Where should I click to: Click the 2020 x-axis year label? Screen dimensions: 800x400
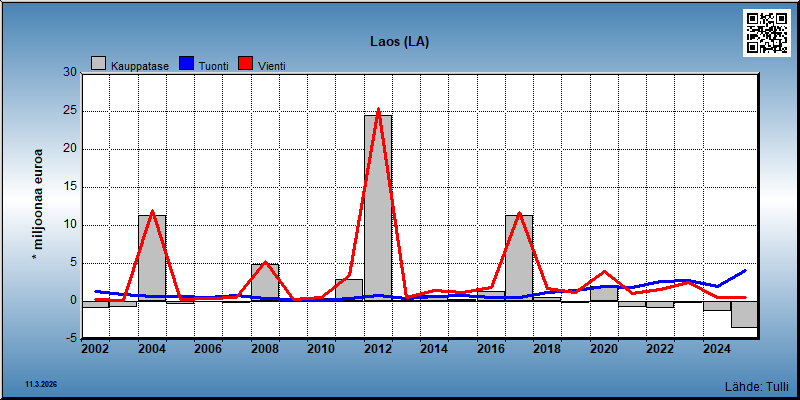(x=604, y=349)
